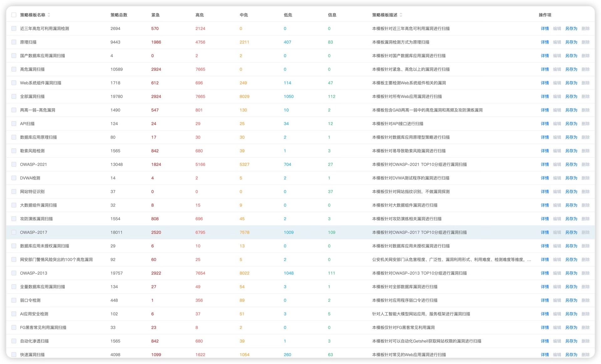Sort by 策略模板描述 column sort arrows
The width and height of the screenshot is (601, 364).
tap(401, 15)
